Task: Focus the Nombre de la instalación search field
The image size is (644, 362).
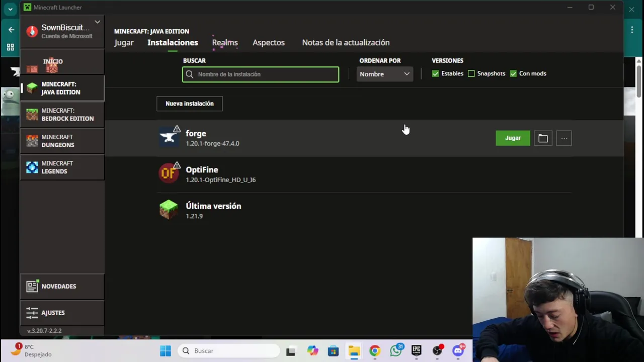Action: [261, 74]
